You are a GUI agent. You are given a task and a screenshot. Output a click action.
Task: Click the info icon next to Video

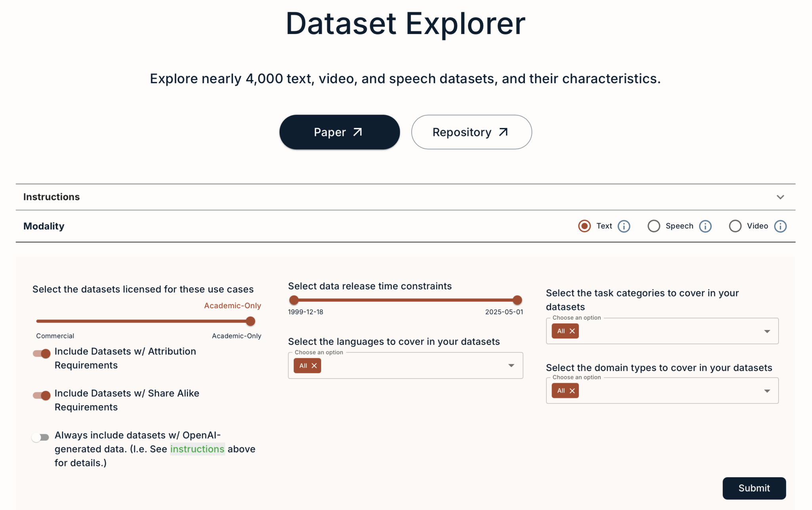coord(780,226)
